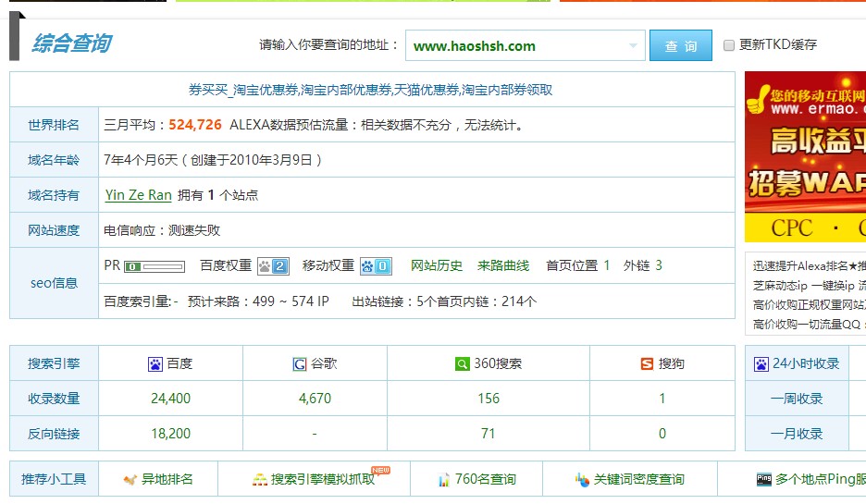The height and width of the screenshot is (504, 866).
Task: Click the 查询 search button
Action: (680, 45)
